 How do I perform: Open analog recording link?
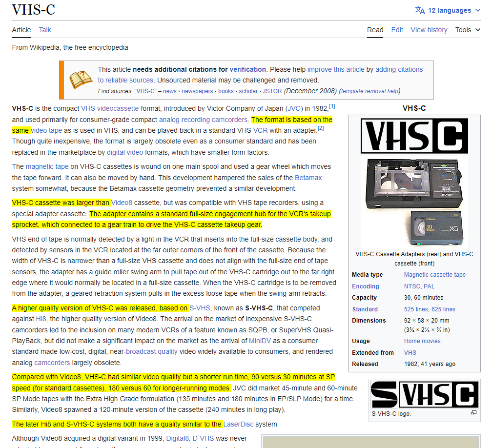pos(184,120)
